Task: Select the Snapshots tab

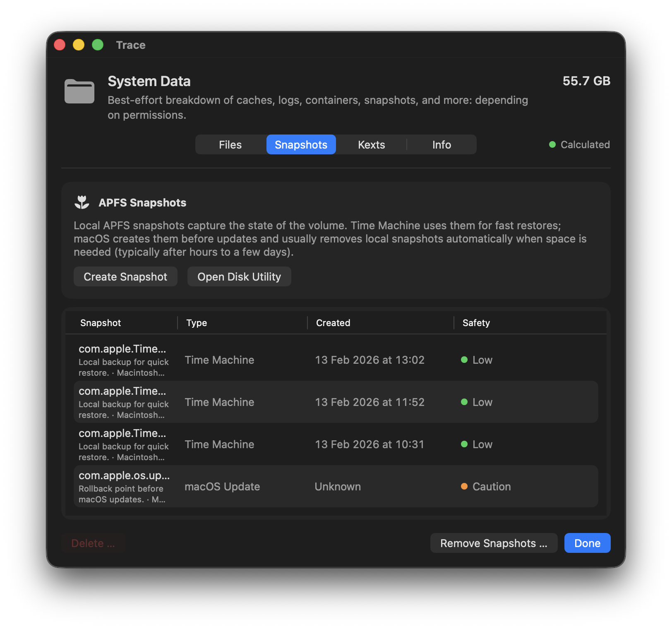Action: 301,144
